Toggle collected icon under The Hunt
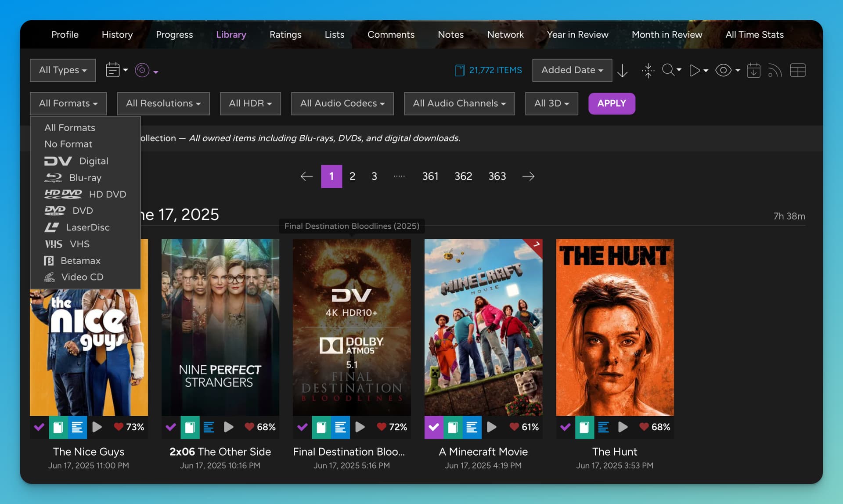843x504 pixels. [584, 427]
